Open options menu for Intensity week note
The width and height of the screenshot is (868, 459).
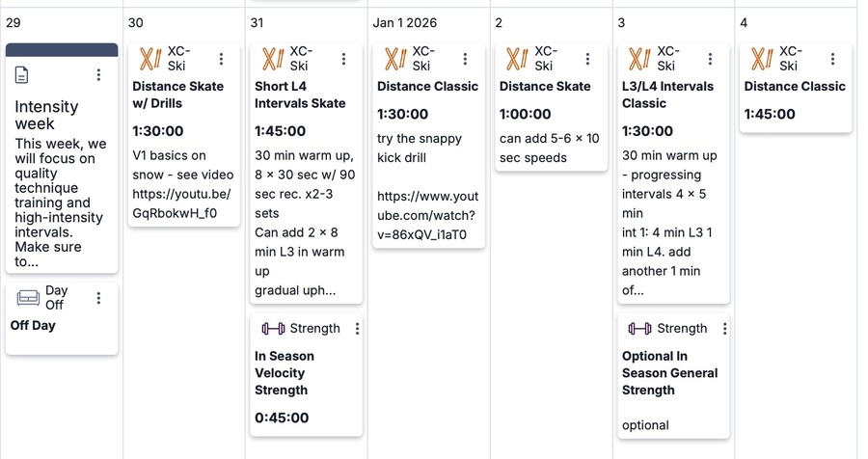pyautogui.click(x=98, y=75)
